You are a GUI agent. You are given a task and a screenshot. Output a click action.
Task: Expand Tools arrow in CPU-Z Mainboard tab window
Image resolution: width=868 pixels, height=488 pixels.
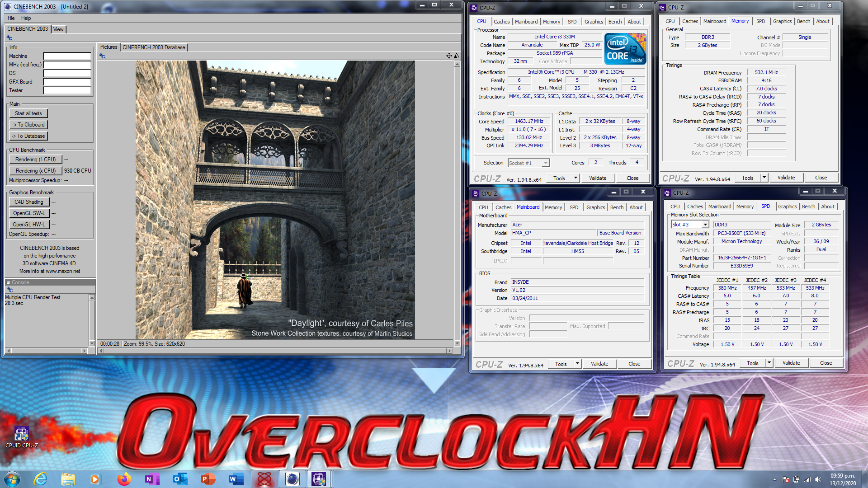577,364
